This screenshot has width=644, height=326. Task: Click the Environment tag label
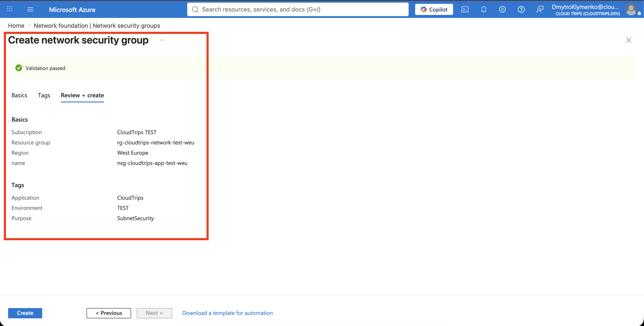pyautogui.click(x=27, y=208)
